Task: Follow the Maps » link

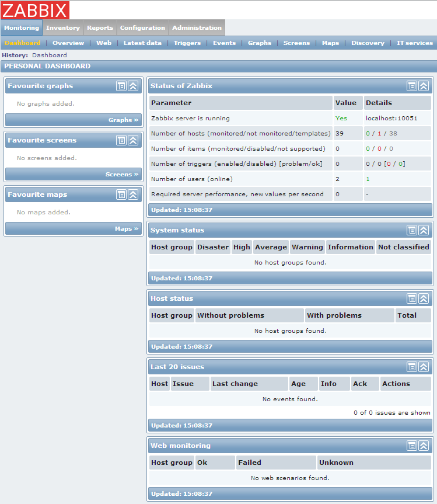Action: pos(127,228)
